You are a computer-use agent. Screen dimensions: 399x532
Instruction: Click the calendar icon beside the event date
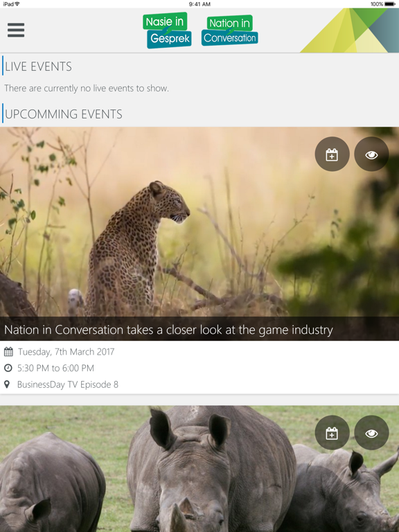8,352
